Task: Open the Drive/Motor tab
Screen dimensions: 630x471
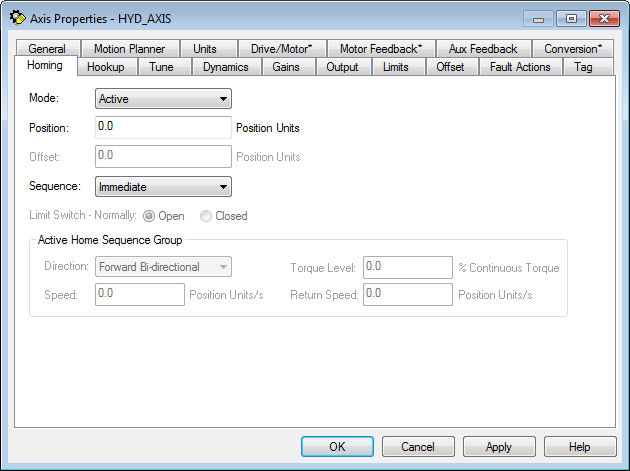Action: 282,49
